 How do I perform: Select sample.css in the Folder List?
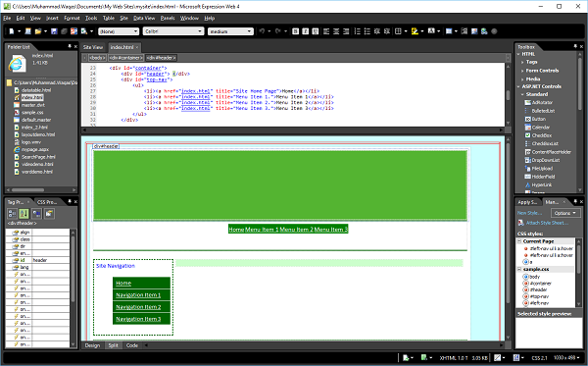[x=32, y=112]
